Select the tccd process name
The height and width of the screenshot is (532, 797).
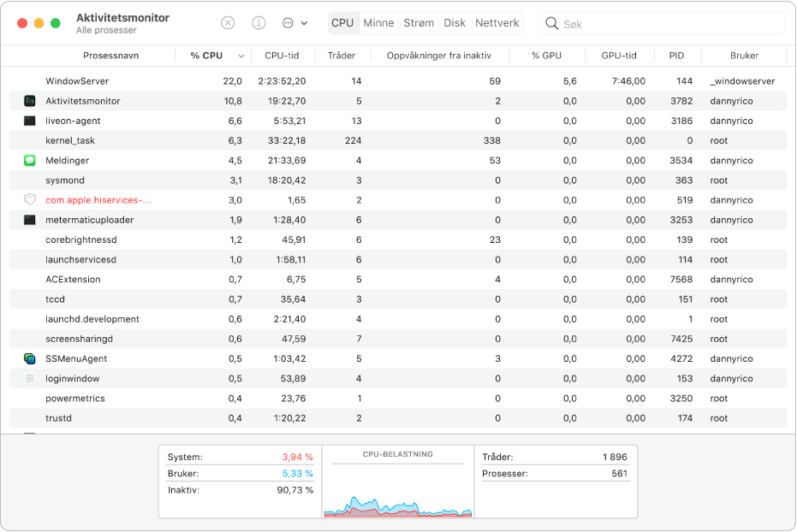coord(56,299)
